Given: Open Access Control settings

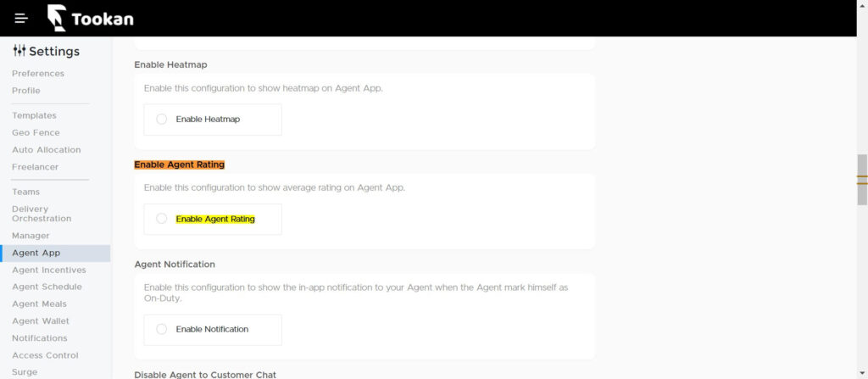Looking at the screenshot, I should click(x=46, y=356).
